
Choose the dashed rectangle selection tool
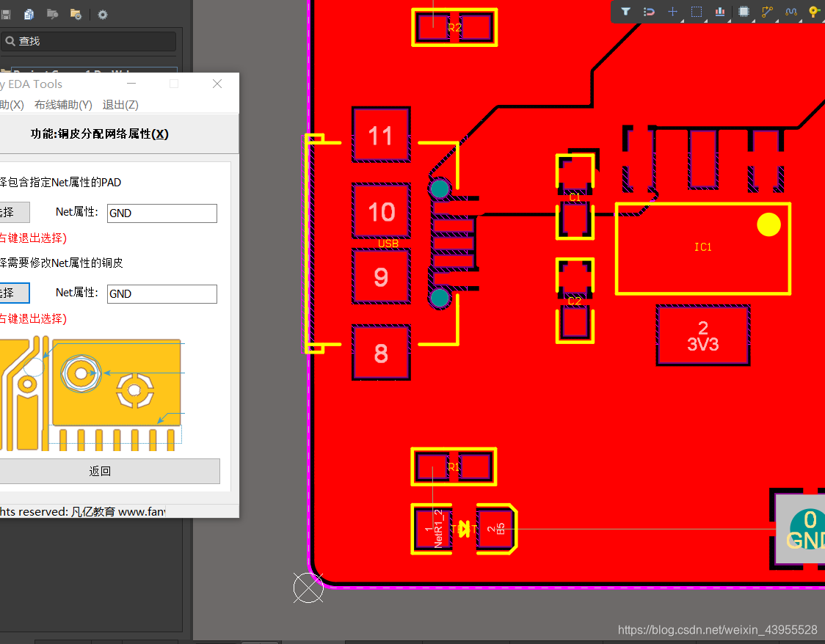click(697, 12)
